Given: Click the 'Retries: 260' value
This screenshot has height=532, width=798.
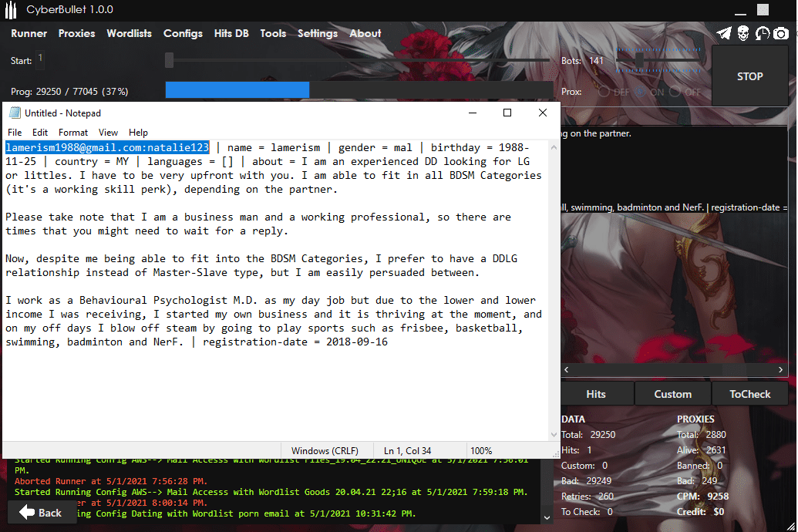Looking at the screenshot, I should point(605,496).
